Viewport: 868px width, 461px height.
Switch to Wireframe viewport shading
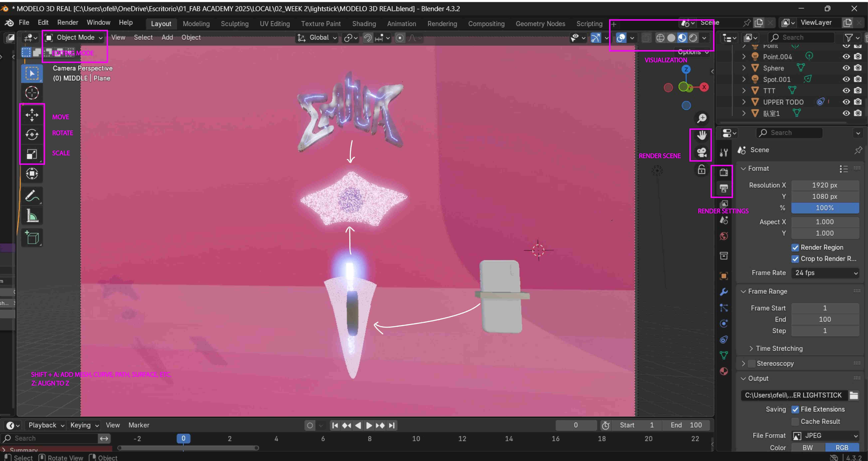pos(660,38)
